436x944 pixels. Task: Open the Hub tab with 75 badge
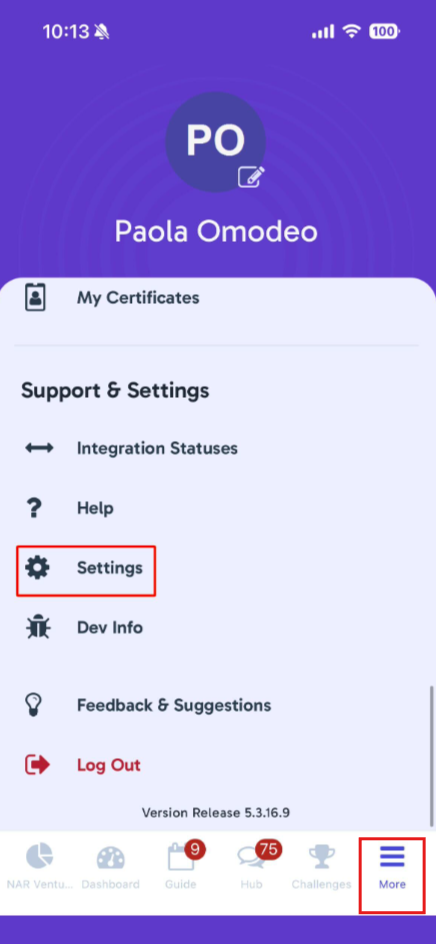click(253, 866)
